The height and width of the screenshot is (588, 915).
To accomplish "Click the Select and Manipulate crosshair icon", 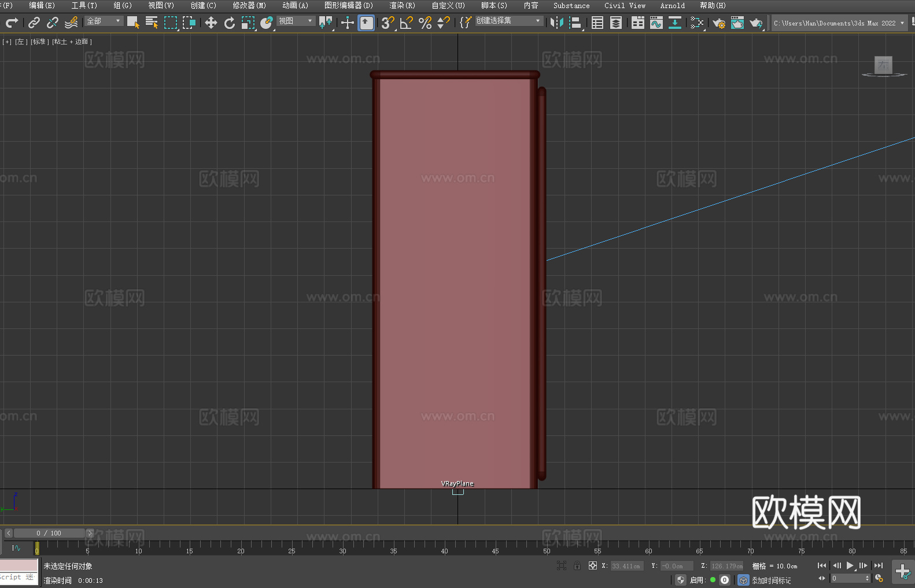I will [348, 23].
